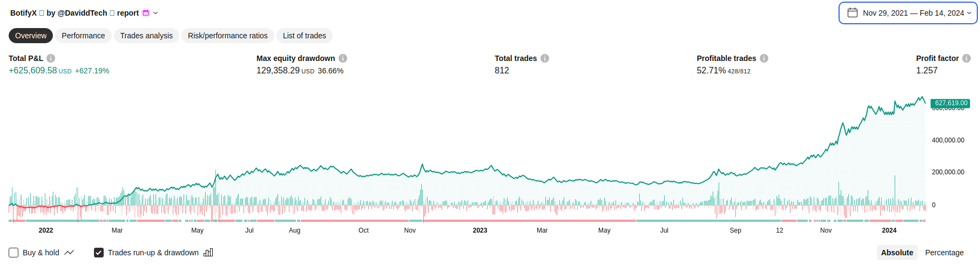Open the Trades analysis tab

[146, 36]
